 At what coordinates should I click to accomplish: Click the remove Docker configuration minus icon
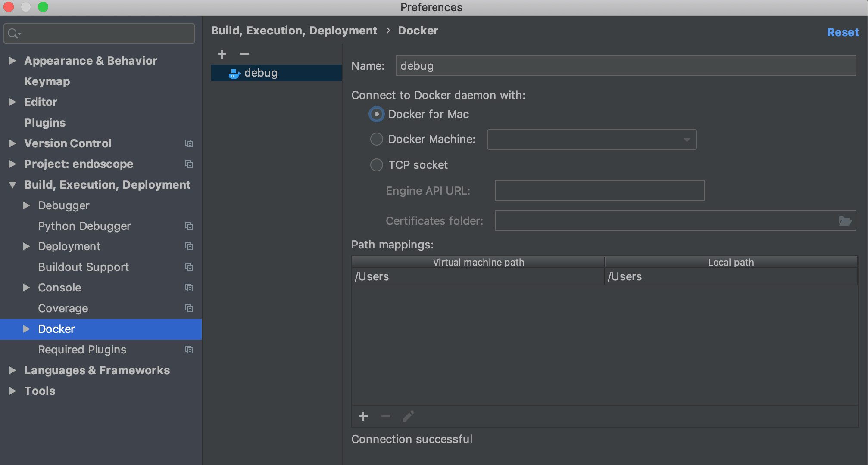(244, 54)
